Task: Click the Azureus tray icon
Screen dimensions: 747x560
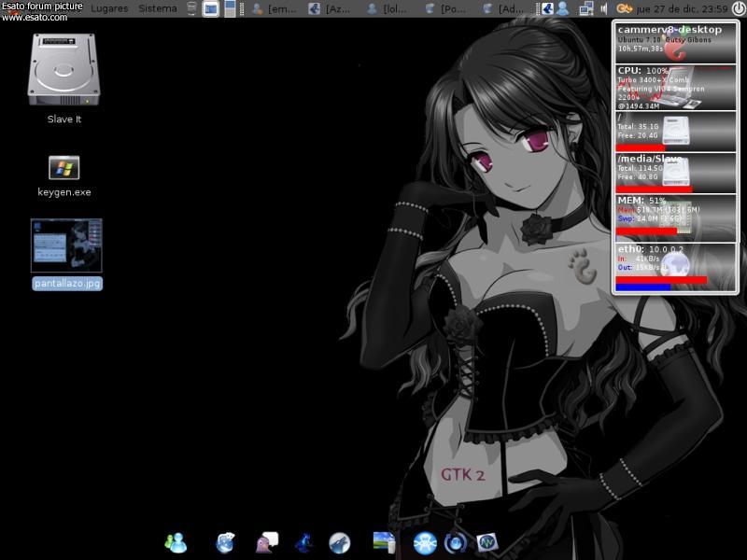Action: [547, 8]
